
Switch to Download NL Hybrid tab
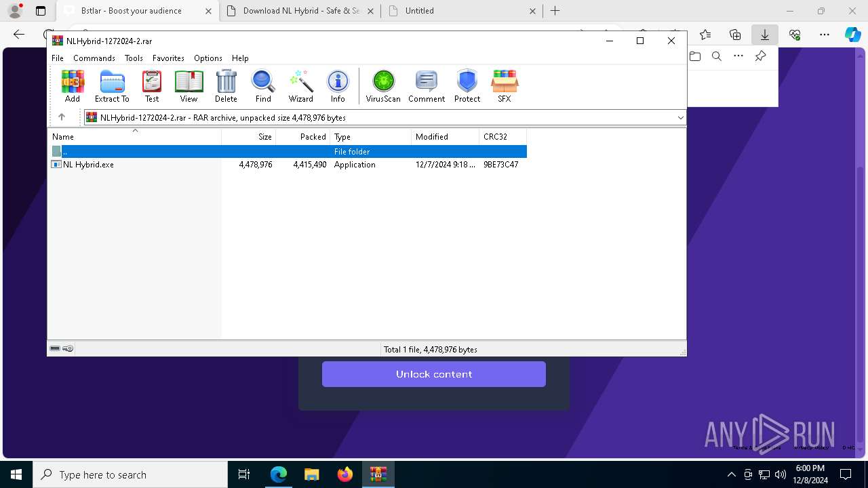(x=302, y=11)
